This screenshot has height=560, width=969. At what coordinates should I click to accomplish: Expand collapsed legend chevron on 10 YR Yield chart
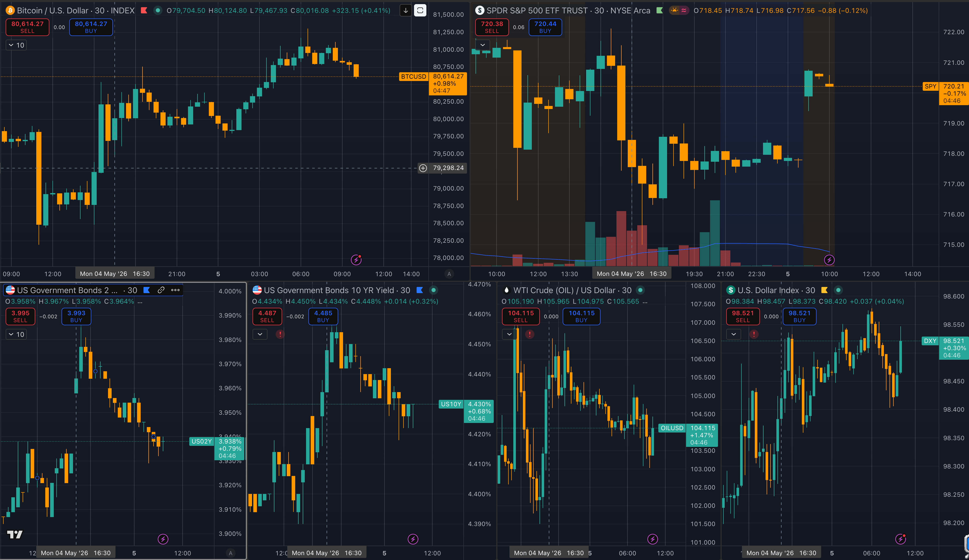point(260,335)
